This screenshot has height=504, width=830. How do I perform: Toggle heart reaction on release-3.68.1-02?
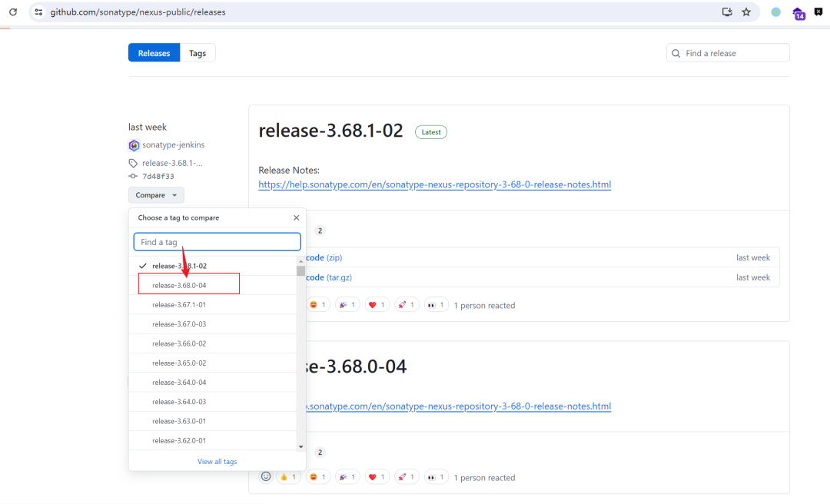(x=377, y=305)
